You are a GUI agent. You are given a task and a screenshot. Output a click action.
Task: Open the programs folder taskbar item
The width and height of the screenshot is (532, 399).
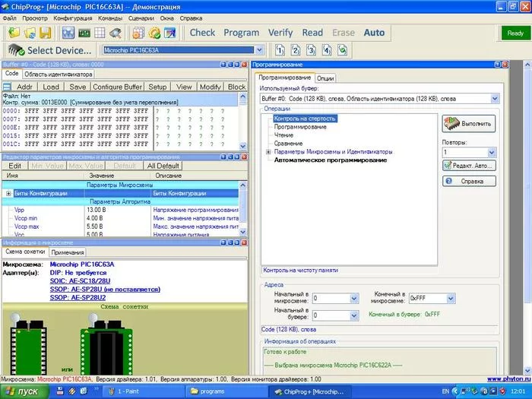226,391
